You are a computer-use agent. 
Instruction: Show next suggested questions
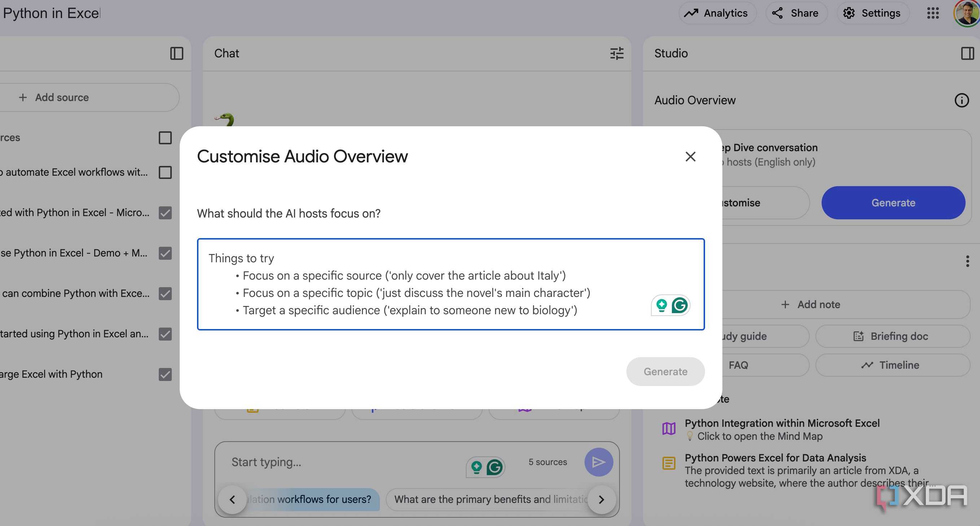[601, 499]
